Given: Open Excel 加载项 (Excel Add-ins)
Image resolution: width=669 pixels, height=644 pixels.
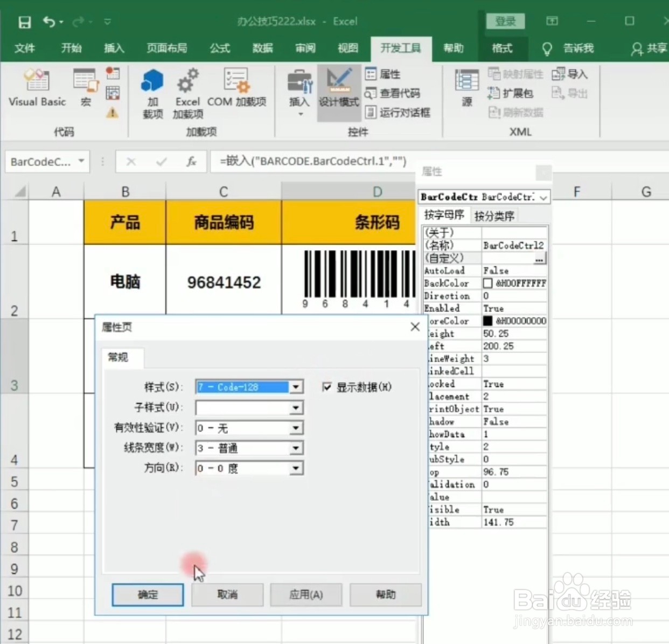Looking at the screenshot, I should point(187,92).
